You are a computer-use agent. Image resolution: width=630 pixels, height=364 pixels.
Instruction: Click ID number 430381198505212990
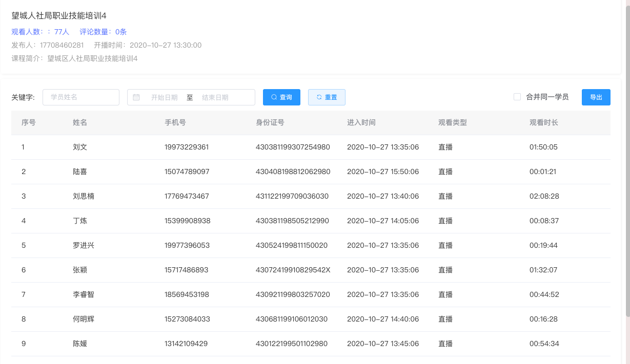(292, 221)
